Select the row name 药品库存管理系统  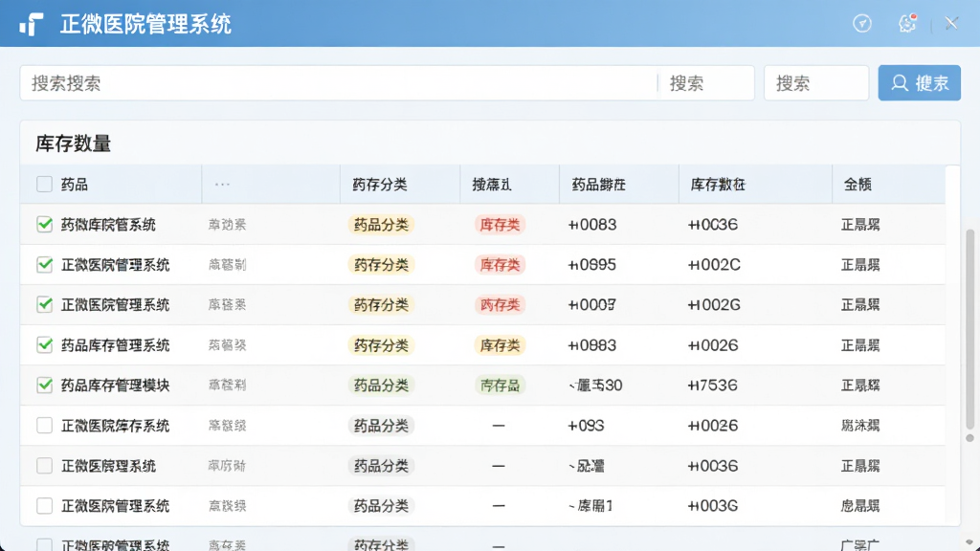115,344
